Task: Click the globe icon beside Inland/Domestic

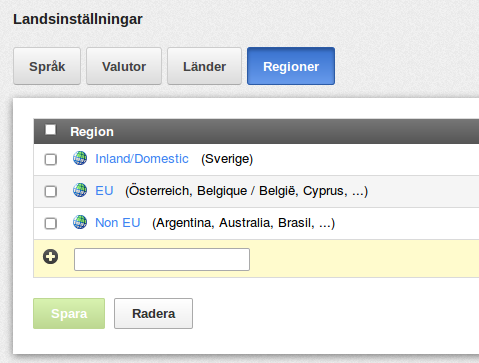Action: tap(80, 158)
